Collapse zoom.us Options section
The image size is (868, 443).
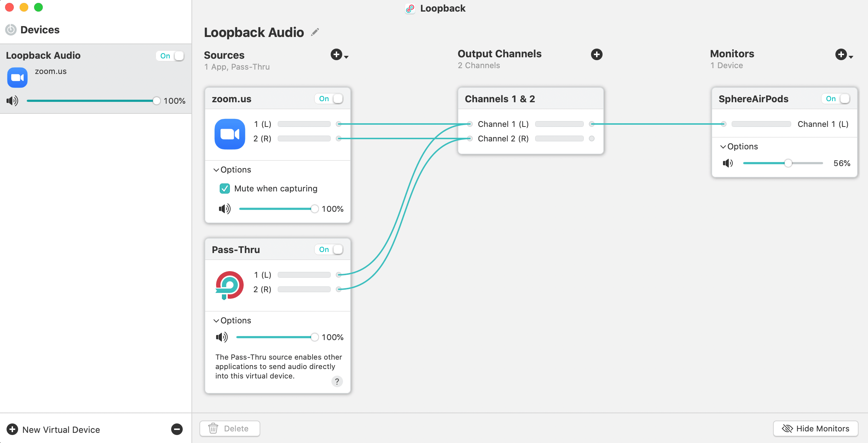click(232, 170)
